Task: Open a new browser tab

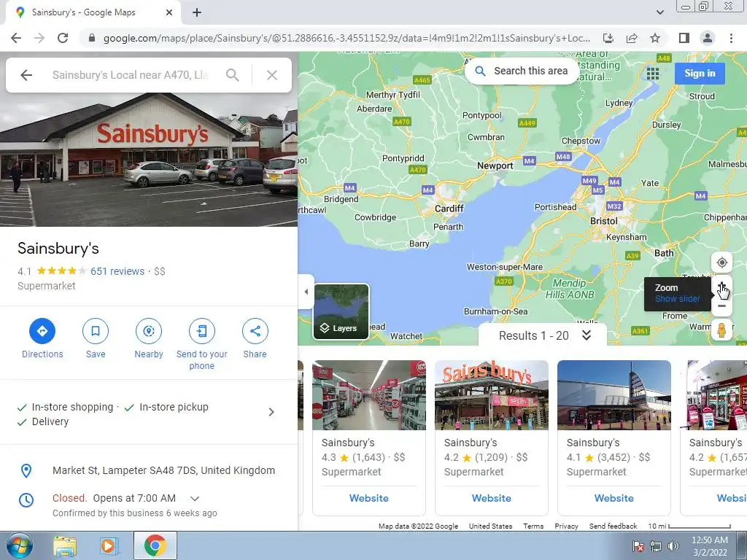Action: (x=197, y=13)
